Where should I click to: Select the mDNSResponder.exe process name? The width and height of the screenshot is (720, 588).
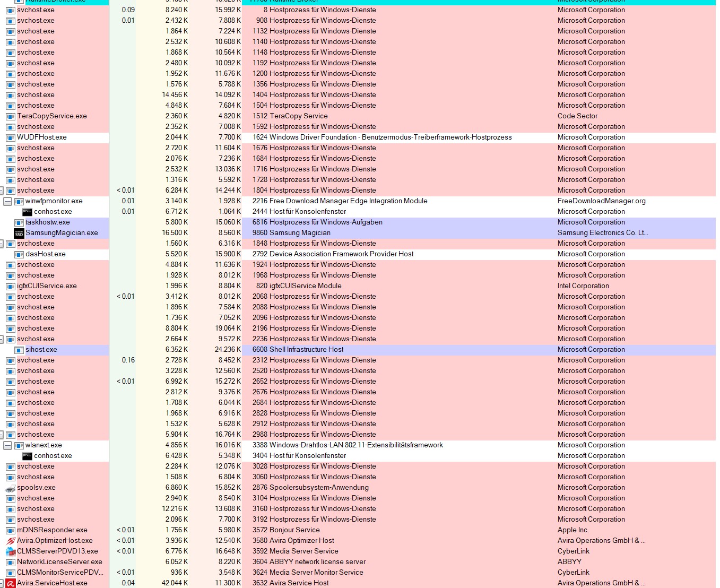tap(52, 530)
